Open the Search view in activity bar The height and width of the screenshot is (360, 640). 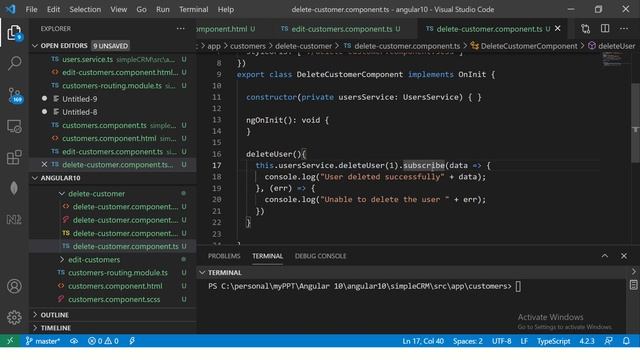coord(14,63)
